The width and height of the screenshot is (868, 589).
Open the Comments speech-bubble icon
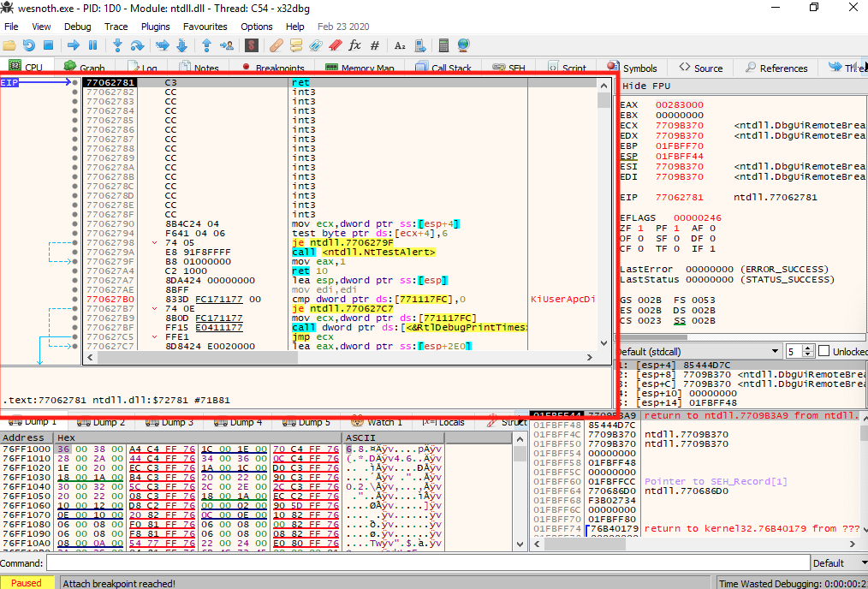pos(296,45)
